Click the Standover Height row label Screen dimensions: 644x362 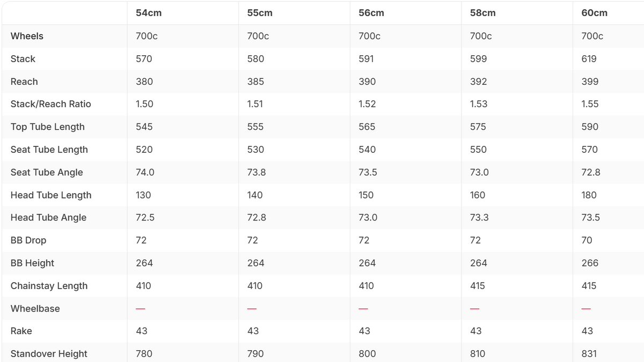click(49, 354)
